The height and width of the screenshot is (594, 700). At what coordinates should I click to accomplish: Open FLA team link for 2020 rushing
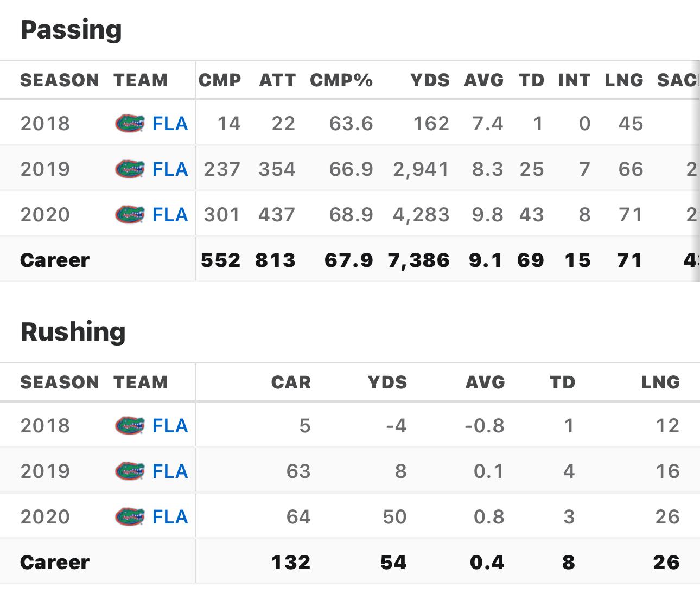point(170,517)
